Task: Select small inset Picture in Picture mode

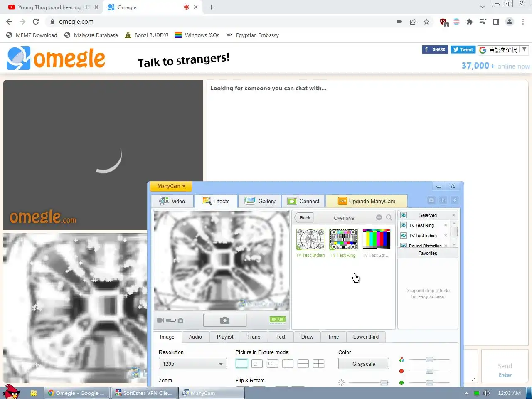Action: coord(257,364)
